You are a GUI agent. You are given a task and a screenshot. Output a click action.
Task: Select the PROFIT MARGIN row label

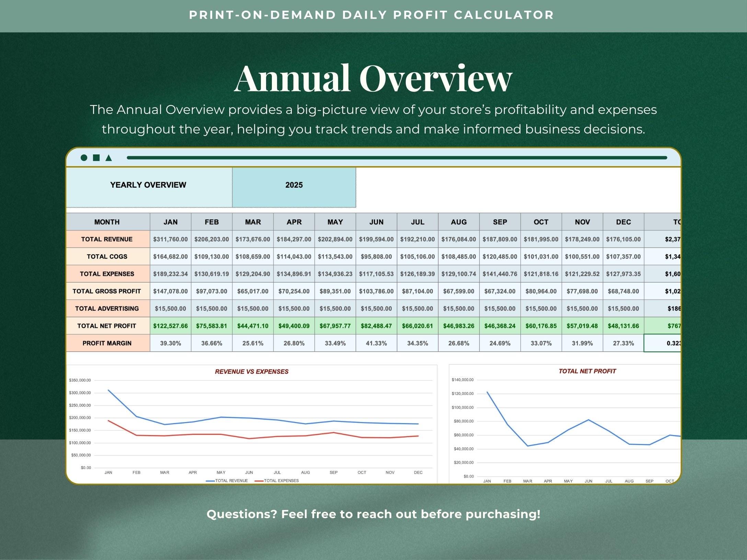click(108, 343)
